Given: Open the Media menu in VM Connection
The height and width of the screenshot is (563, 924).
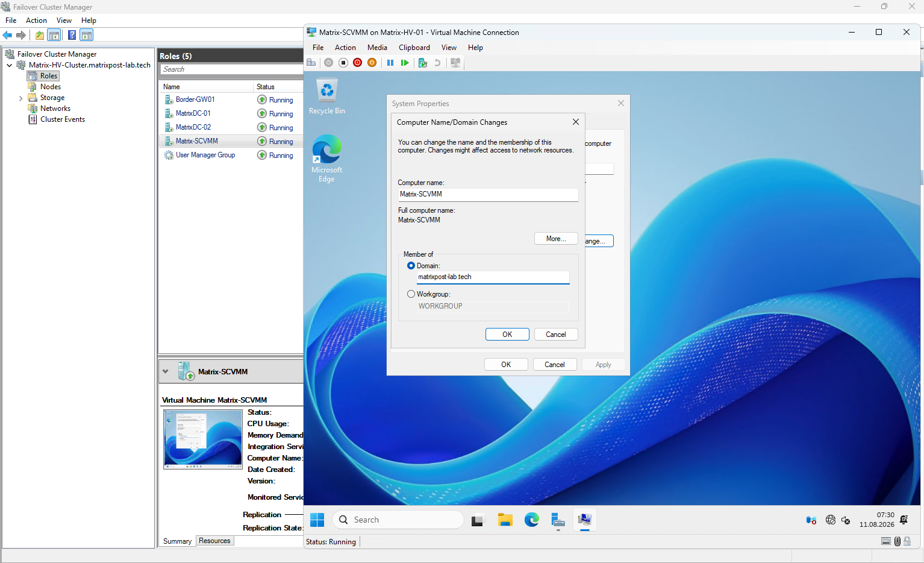Looking at the screenshot, I should pos(377,48).
